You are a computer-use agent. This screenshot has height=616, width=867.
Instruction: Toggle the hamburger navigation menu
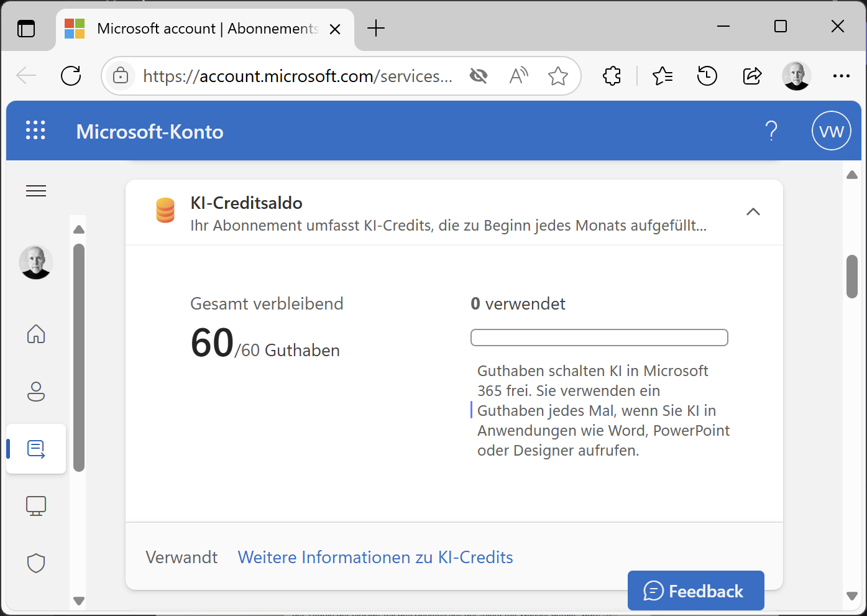(x=36, y=191)
